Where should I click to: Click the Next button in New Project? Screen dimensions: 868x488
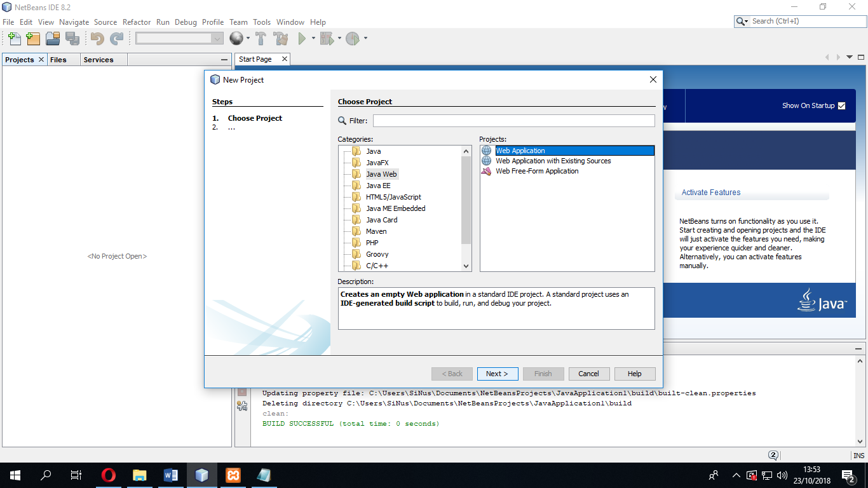pos(497,374)
